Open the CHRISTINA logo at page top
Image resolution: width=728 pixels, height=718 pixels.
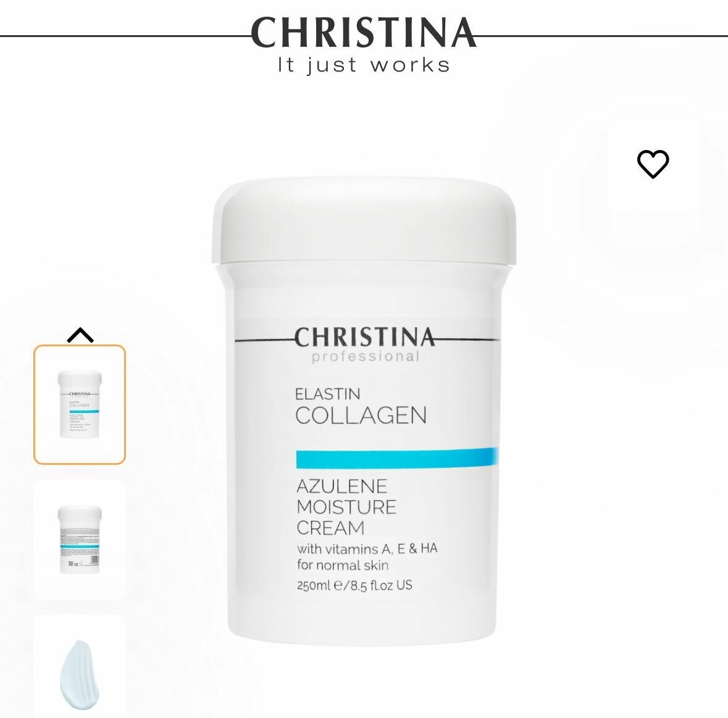point(364,32)
